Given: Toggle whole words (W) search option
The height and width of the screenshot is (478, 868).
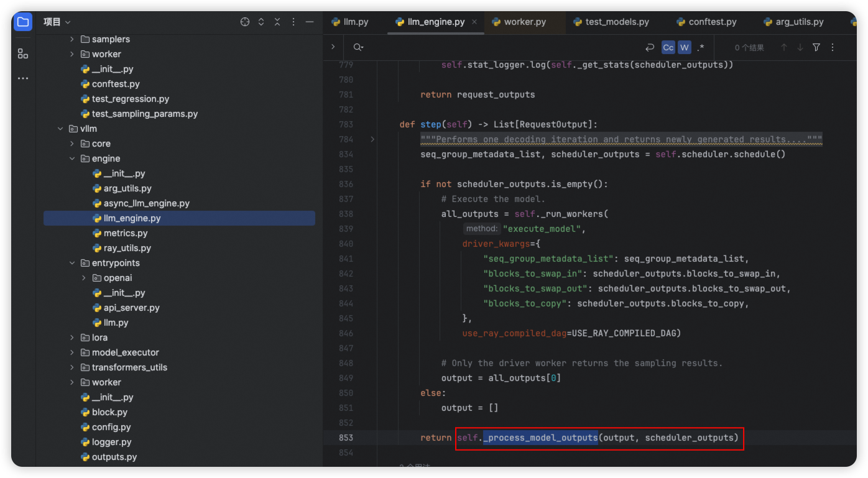Looking at the screenshot, I should click(x=685, y=47).
